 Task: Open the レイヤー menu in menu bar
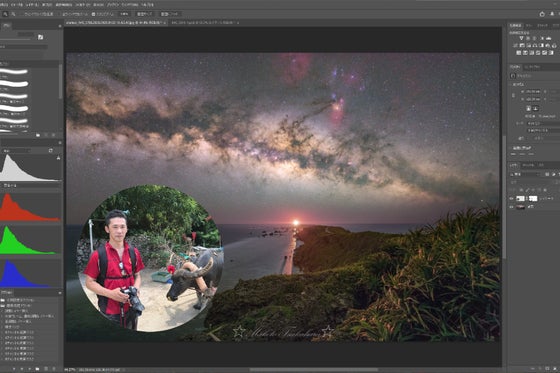(32, 5)
